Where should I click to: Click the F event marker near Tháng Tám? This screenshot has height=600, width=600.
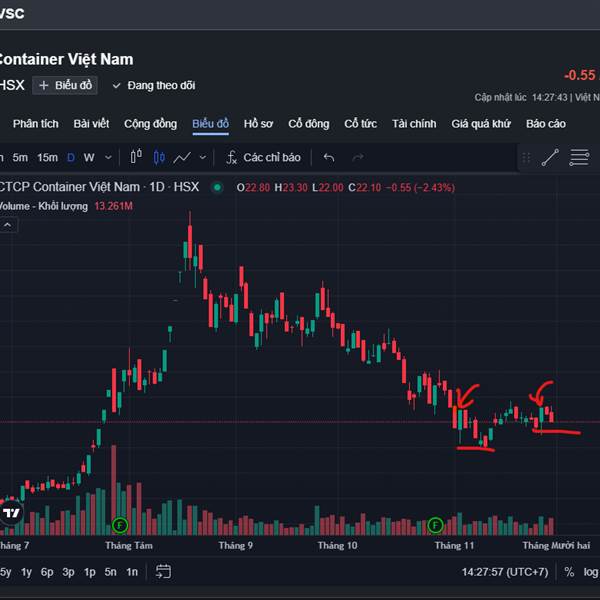(x=120, y=525)
